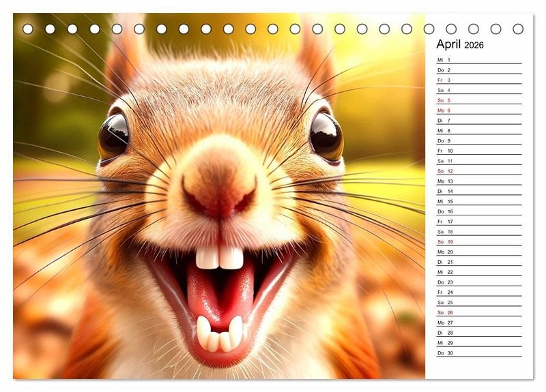Choose the 'Sa 4' date row
Image resolution: width=546 pixels, height=392 pixels.
click(x=479, y=90)
